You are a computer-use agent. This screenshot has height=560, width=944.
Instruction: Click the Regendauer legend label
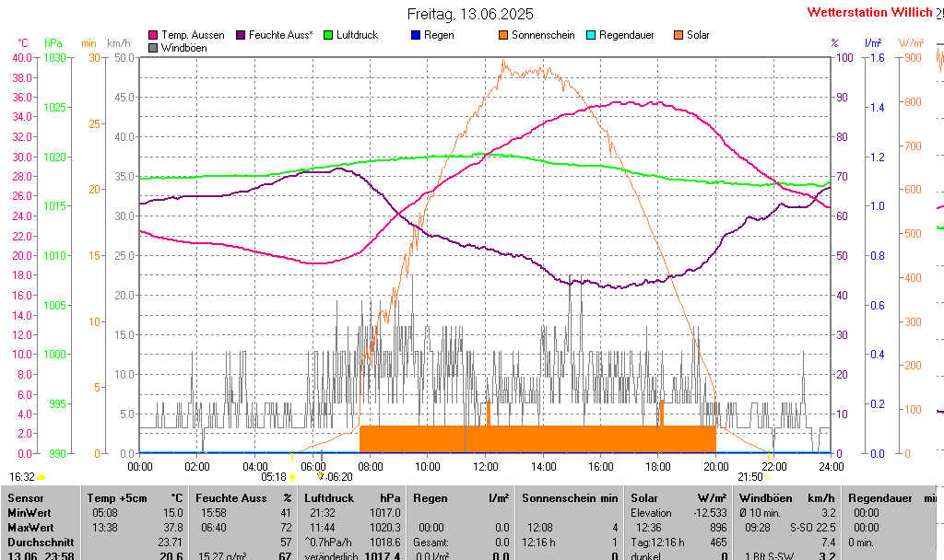pyautogui.click(x=627, y=35)
